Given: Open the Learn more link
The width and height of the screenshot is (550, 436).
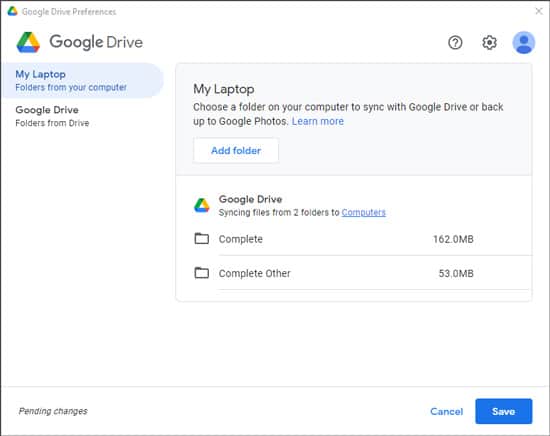Looking at the screenshot, I should coord(318,121).
